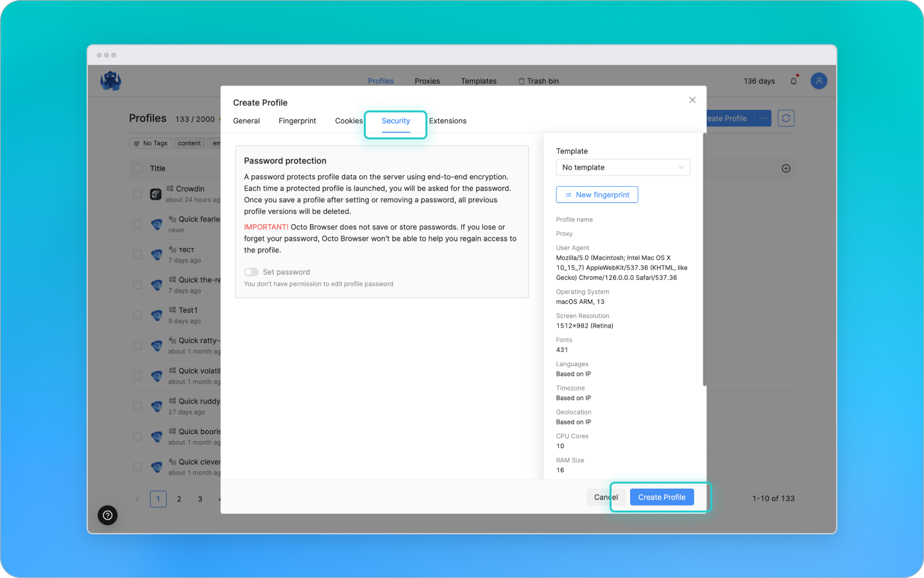Open Trash bin using its trash icon

[521, 81]
